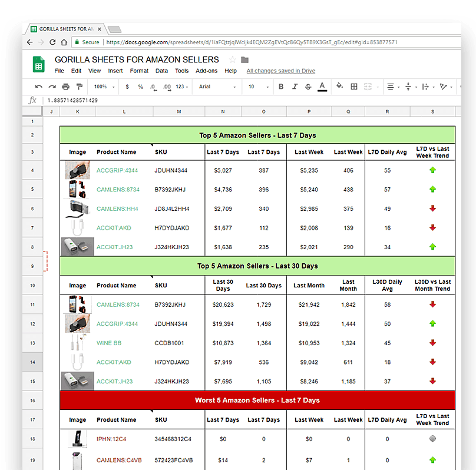476x470 pixels.
Task: Open CAMLENS:C4VB product link
Action: tap(119, 461)
